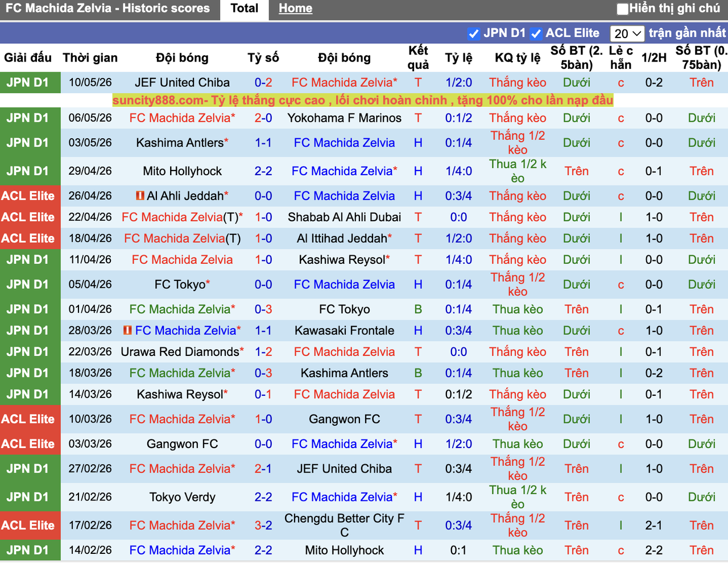Click the ACL Elite badge on the 10/03/26 row

pyautogui.click(x=28, y=419)
